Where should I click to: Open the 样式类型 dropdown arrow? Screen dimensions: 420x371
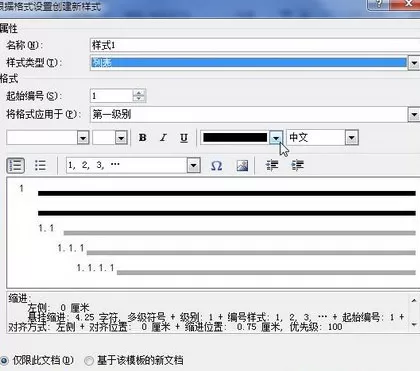(414, 63)
